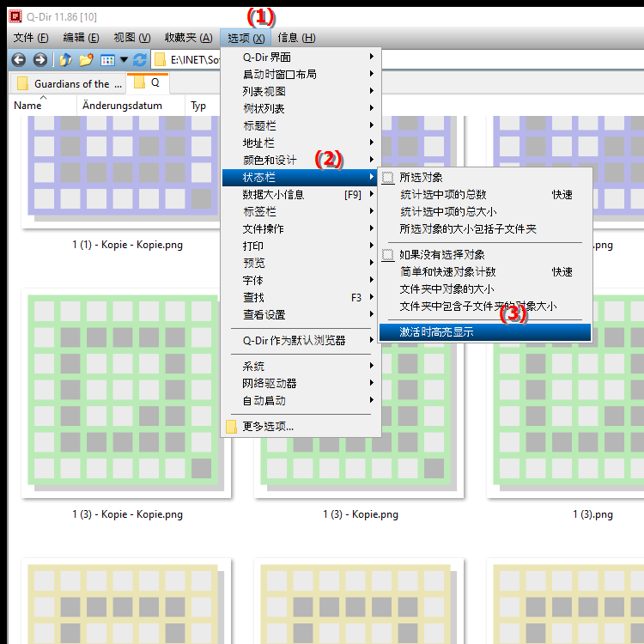Click the folder icon beside 更多选项
644x644 pixels.
tap(231, 427)
